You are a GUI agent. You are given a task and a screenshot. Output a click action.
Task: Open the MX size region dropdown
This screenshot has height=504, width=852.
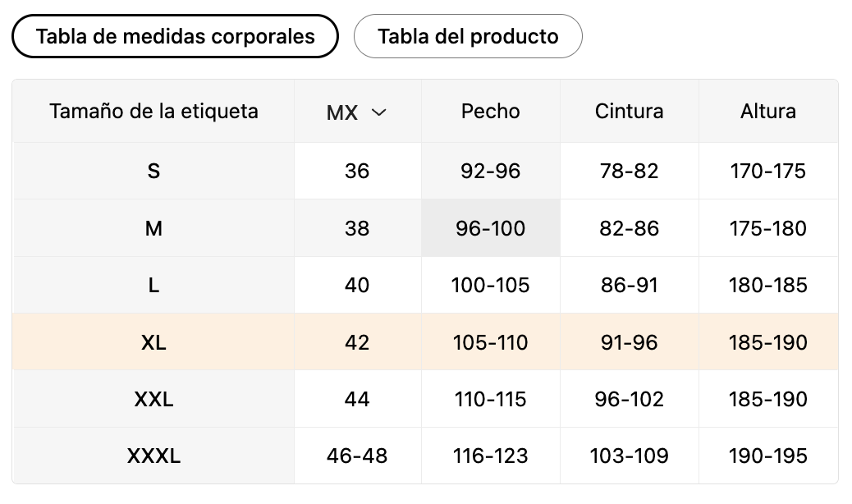357,112
